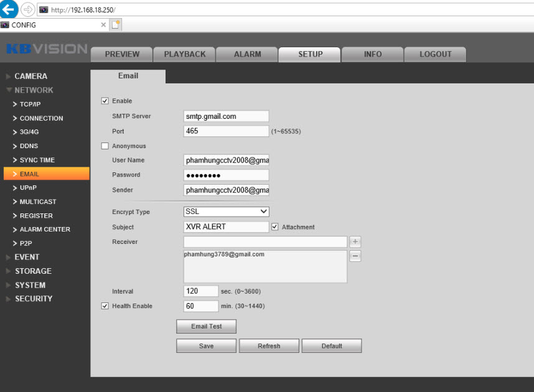Open a new browser tab

pos(116,25)
